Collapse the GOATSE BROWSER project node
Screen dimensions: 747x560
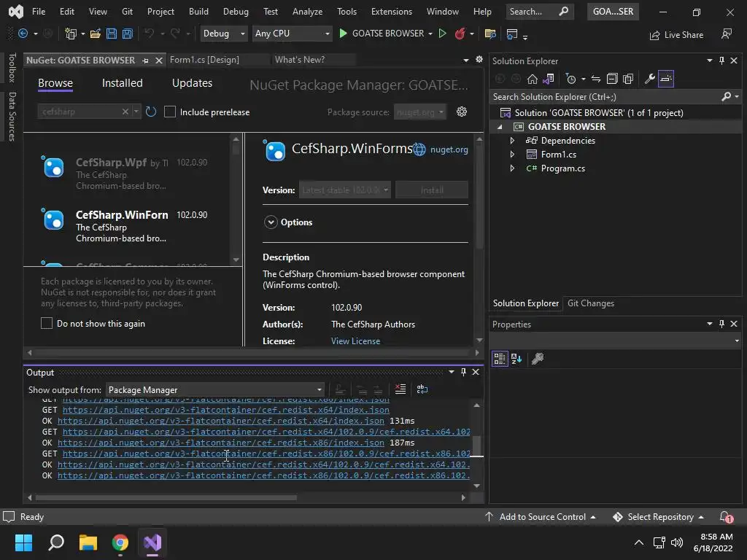[500, 127]
